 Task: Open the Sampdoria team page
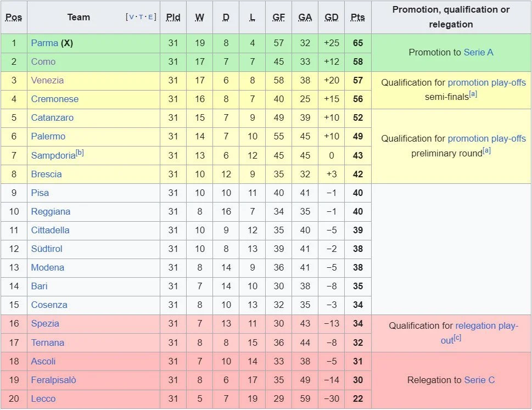pos(53,156)
